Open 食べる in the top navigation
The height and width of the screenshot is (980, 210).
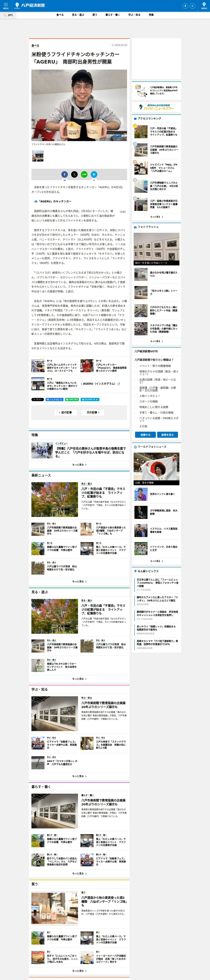coord(60,15)
